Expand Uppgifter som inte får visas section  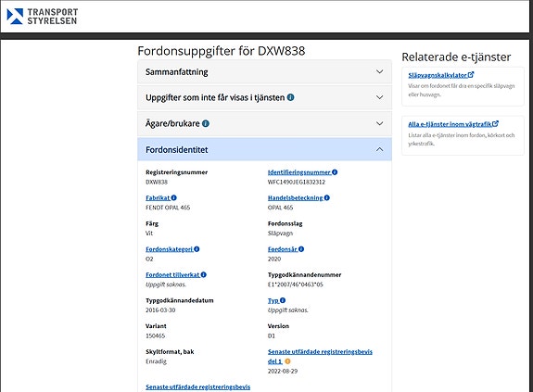(x=264, y=98)
